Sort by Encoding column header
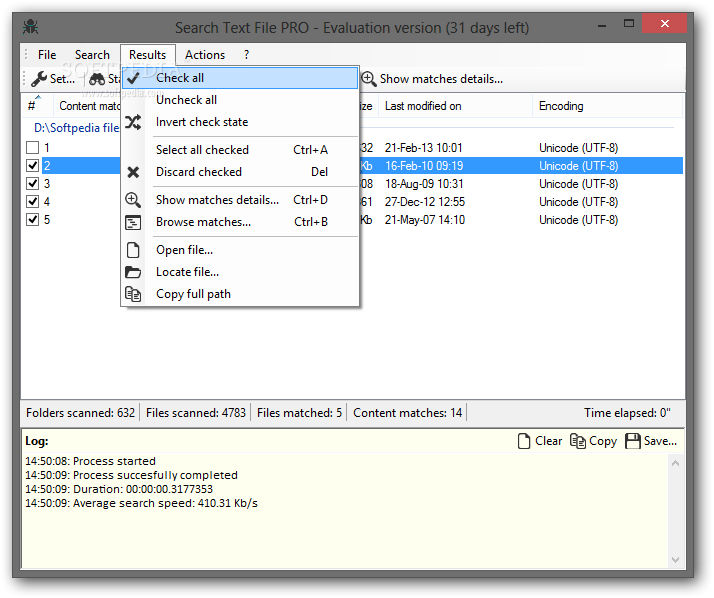Image resolution: width=714 pixels, height=598 pixels. tap(607, 106)
